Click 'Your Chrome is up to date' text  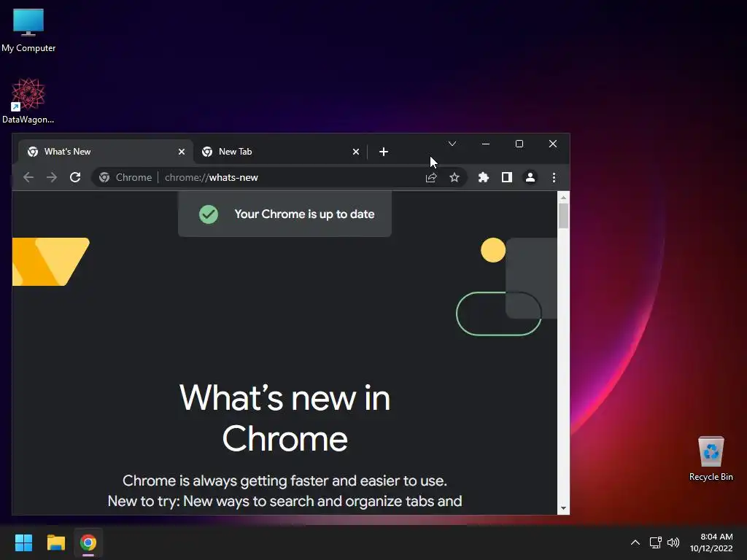pyautogui.click(x=304, y=214)
